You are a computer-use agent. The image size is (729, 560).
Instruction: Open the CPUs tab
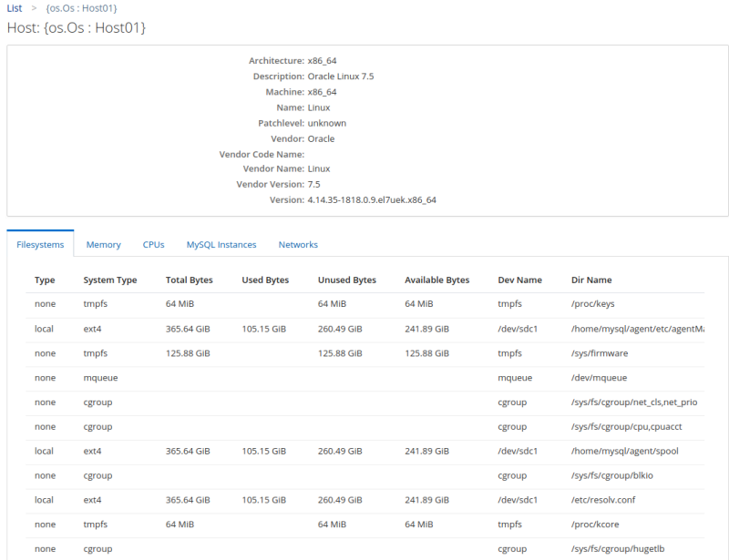(153, 244)
